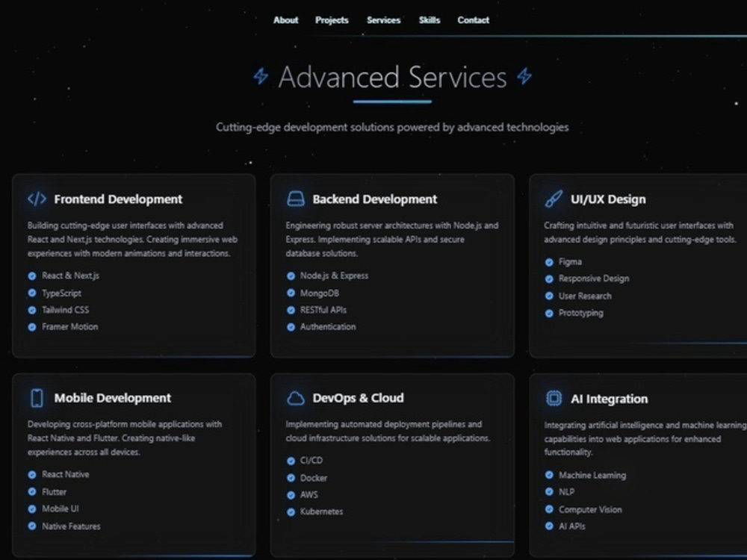
Task: Click the lightning bolt right of Advanced Services
Action: pos(524,76)
